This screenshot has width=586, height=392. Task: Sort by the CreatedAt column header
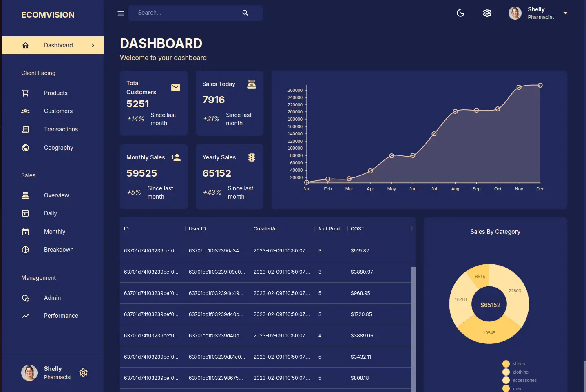click(x=265, y=229)
